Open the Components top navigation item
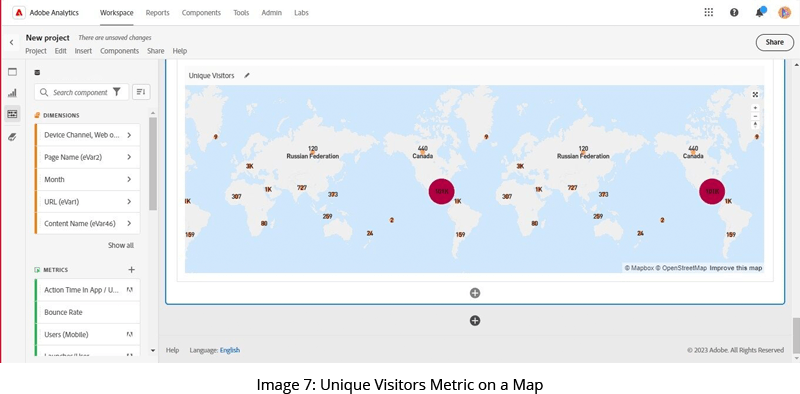800x394 pixels. [202, 13]
